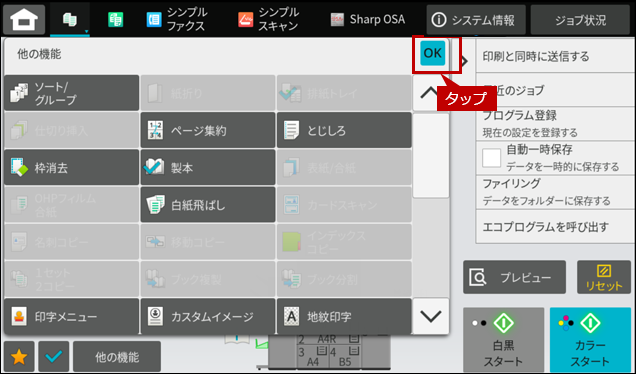636x374 pixels.
Task: Select the 白紙飛ばし blank page skip
Action: 208,205
